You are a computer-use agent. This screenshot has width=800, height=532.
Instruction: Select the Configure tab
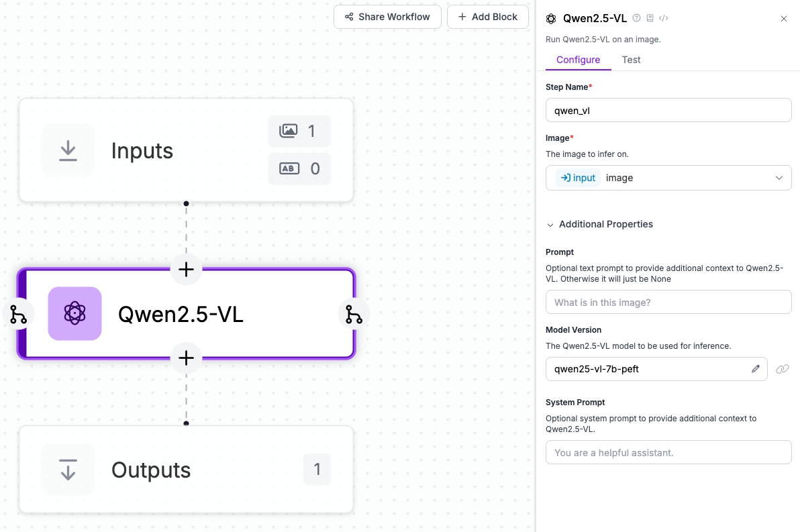[578, 60]
